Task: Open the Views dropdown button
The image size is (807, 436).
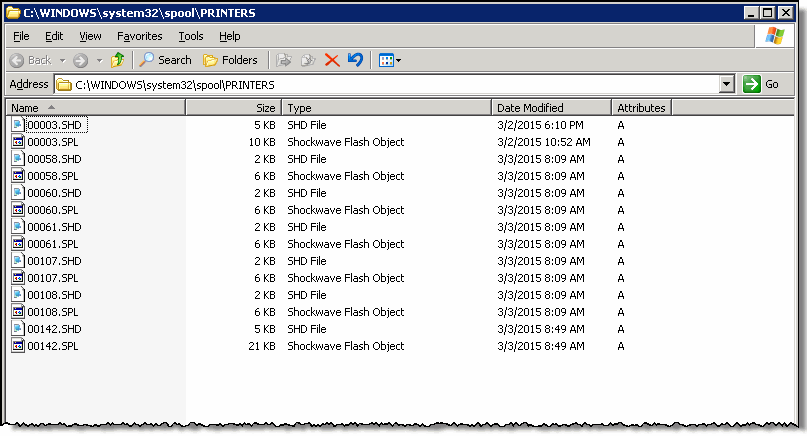Action: coord(390,60)
